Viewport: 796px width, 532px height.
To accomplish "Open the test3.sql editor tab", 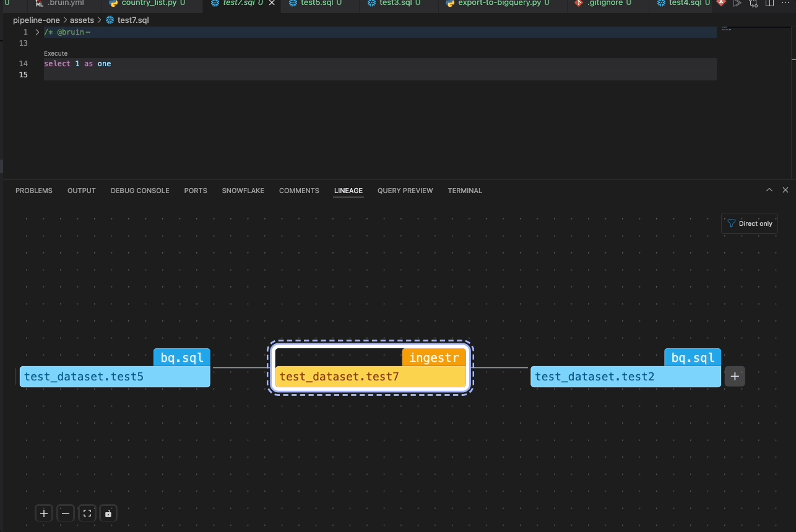I will [x=399, y=4].
